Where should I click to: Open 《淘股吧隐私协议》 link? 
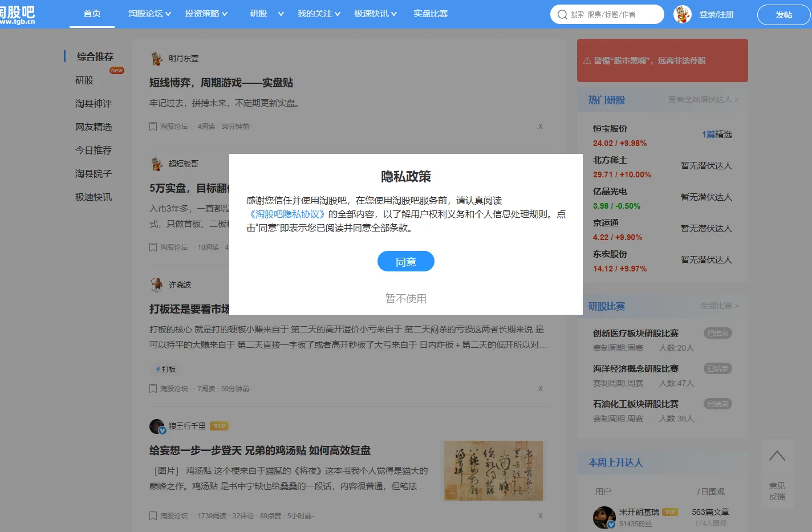286,214
